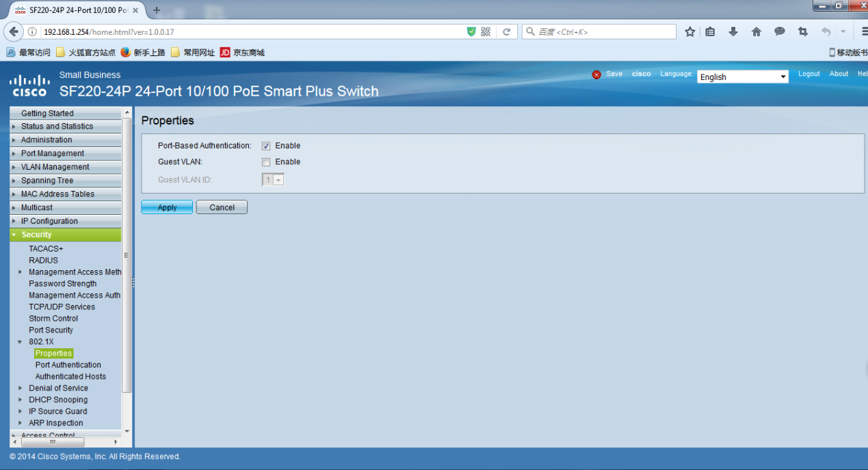Open Port Authentication page

point(68,365)
